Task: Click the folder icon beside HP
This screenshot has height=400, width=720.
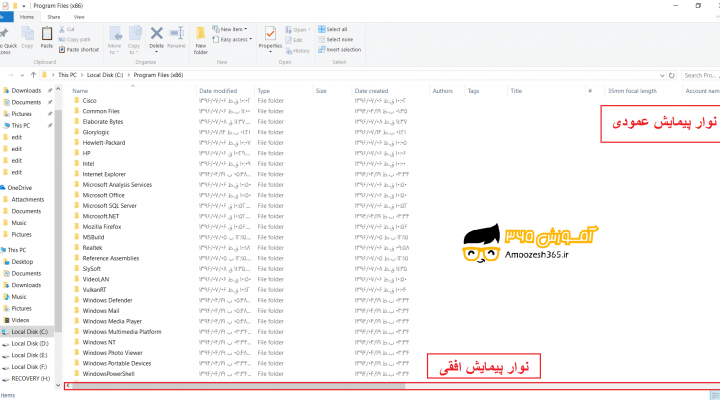Action: [x=76, y=153]
